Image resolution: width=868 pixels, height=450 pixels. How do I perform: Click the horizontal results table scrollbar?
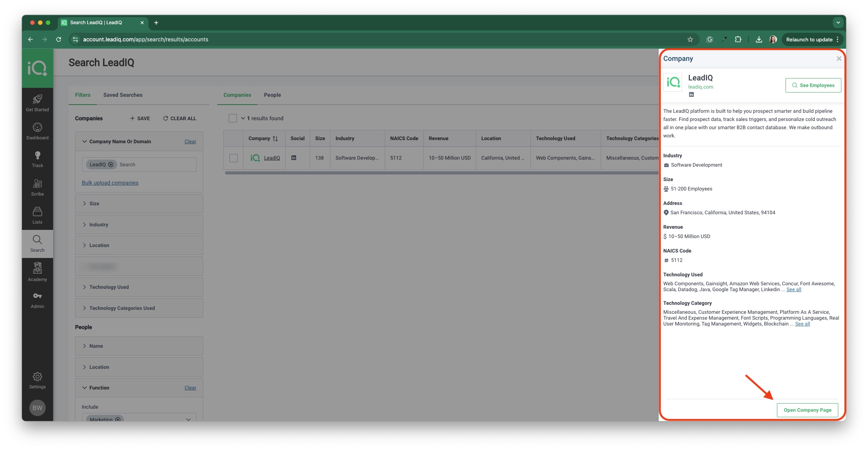pyautogui.click(x=441, y=173)
